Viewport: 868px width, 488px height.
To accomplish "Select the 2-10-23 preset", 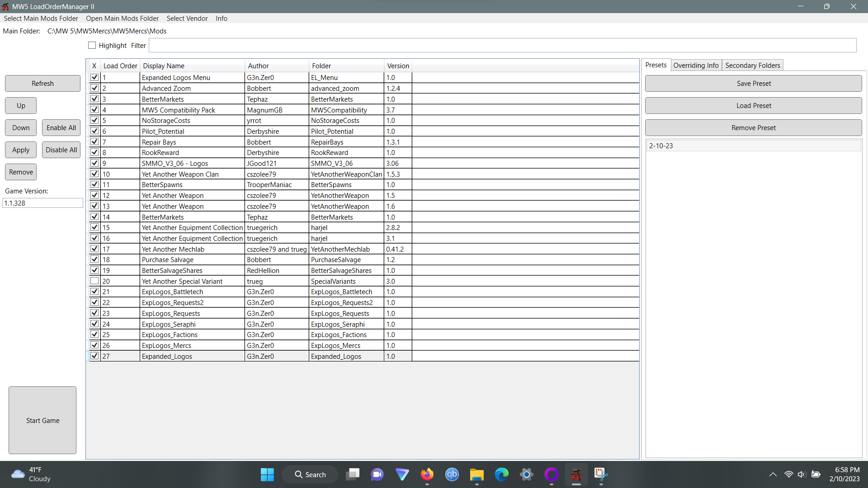I will click(x=753, y=145).
